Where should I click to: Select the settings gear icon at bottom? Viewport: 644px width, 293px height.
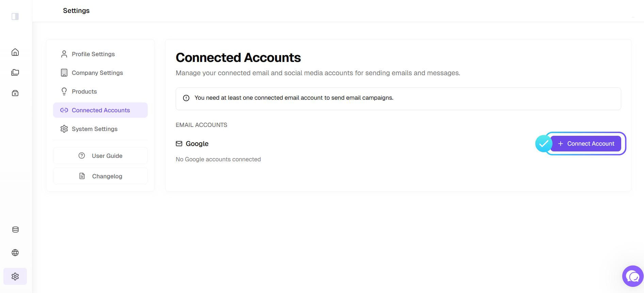coord(15,276)
